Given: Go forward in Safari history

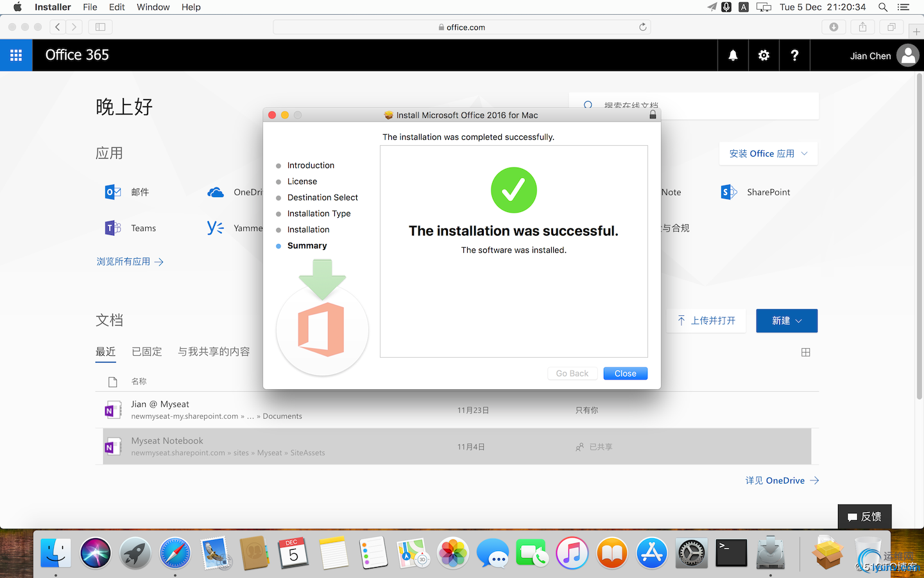Looking at the screenshot, I should pos(74,27).
